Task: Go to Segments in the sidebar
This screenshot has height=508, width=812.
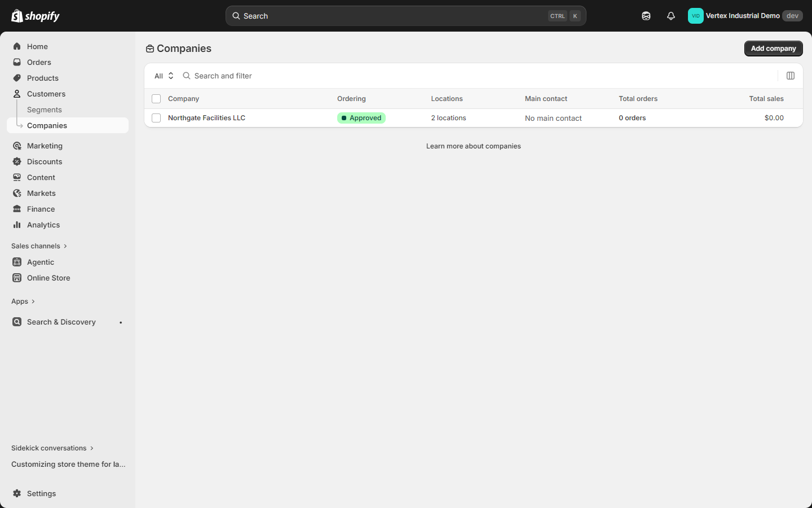Action: (x=45, y=110)
